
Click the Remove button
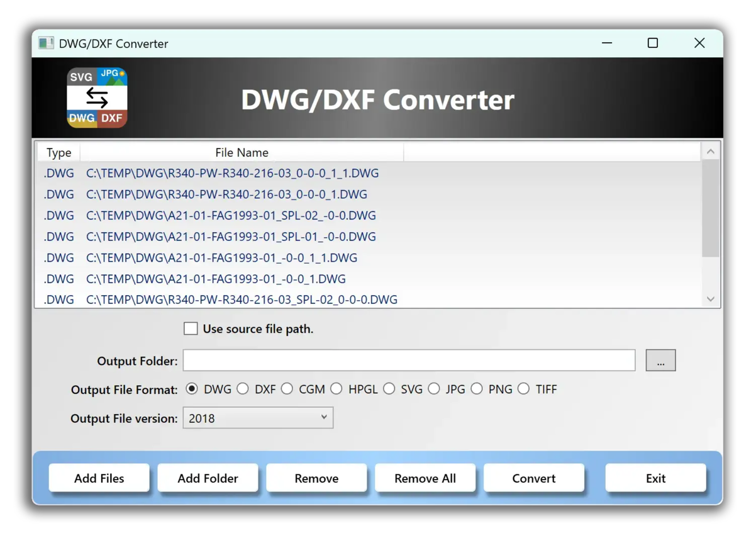[316, 478]
